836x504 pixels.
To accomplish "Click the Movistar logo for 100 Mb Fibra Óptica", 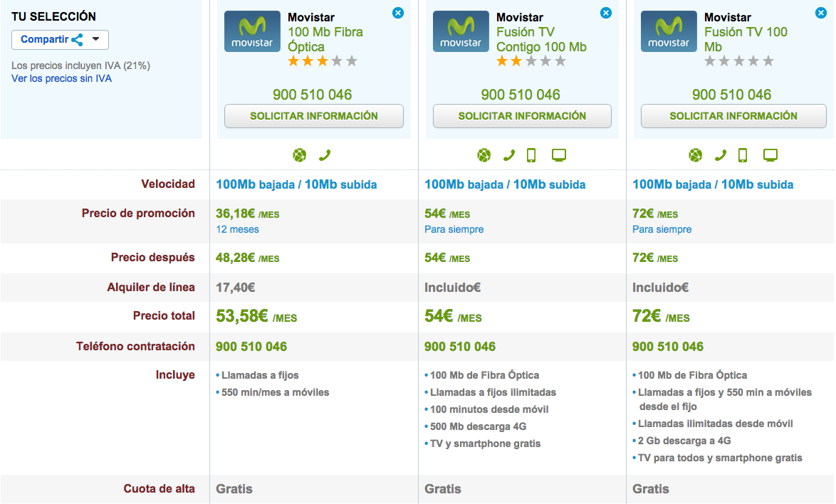I will click(252, 31).
